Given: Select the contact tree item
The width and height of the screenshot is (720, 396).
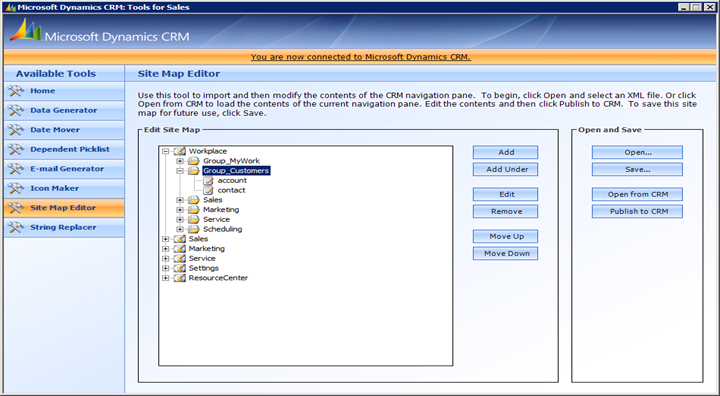Looking at the screenshot, I should tap(231, 190).
